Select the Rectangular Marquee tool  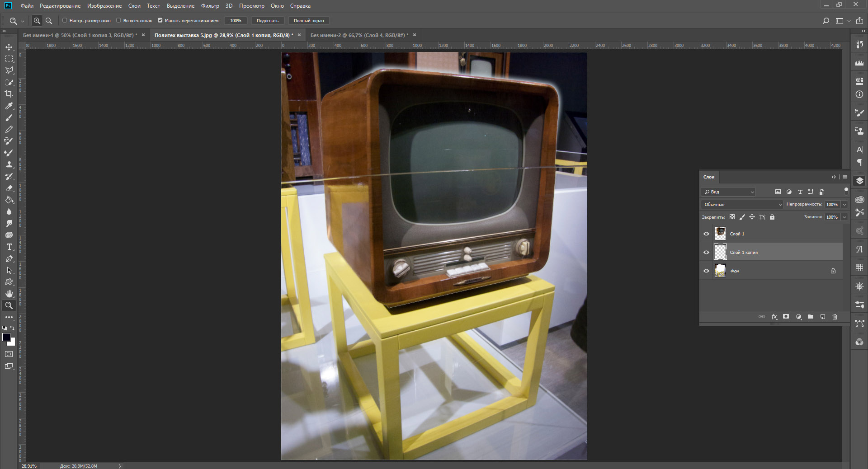[x=9, y=59]
